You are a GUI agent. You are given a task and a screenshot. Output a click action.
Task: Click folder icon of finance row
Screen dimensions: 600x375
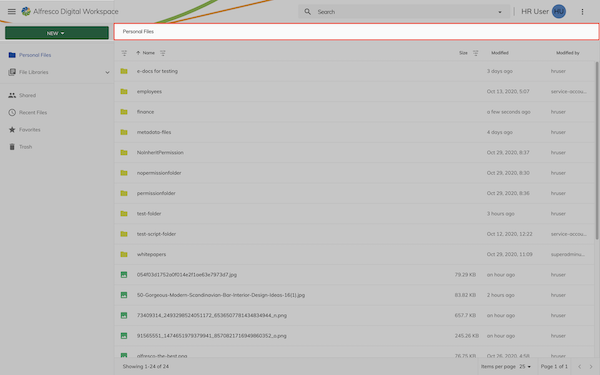(124, 112)
